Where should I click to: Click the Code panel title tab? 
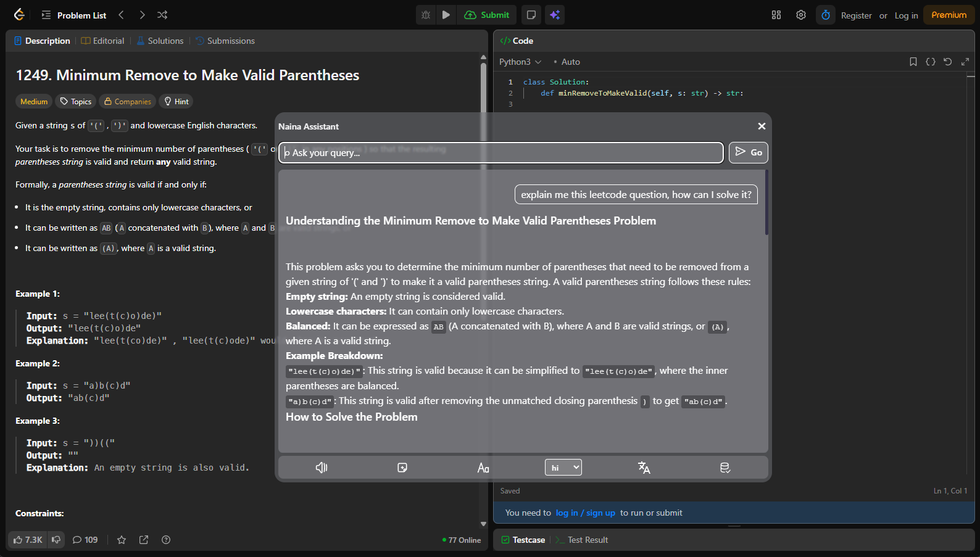pyautogui.click(x=517, y=41)
